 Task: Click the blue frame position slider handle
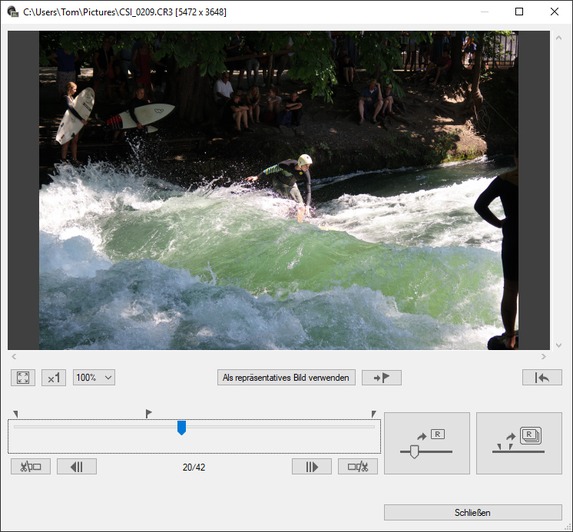182,428
